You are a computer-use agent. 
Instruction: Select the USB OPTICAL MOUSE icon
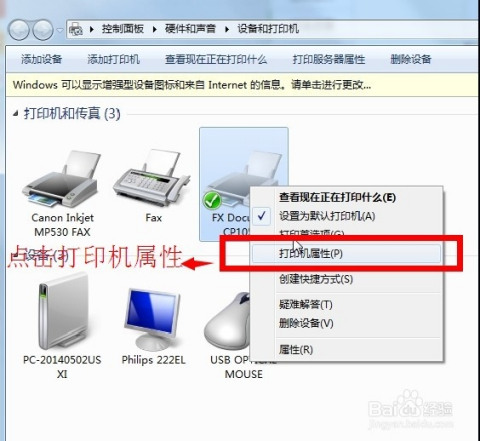pyautogui.click(x=227, y=321)
